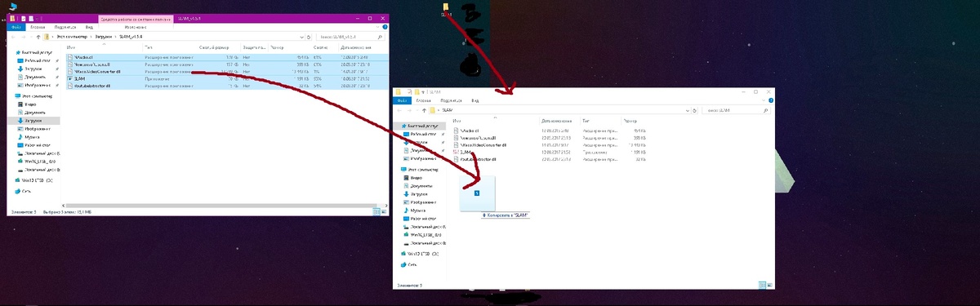Open Help in the SLAM folder window

point(771,100)
